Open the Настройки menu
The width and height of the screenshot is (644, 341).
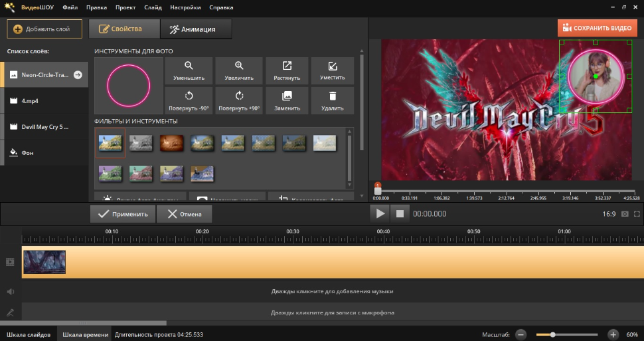coord(185,7)
